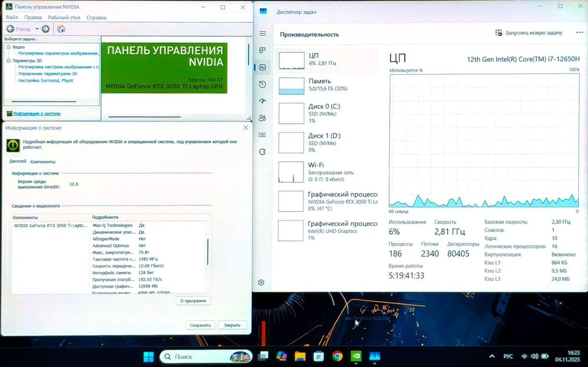
Task: Collapse the Видео tree node
Action: (x=9, y=47)
